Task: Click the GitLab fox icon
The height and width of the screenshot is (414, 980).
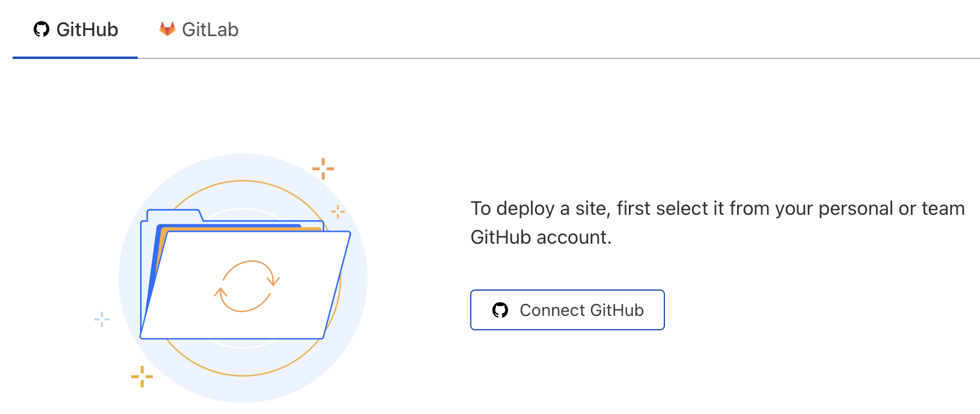Action: tap(168, 27)
